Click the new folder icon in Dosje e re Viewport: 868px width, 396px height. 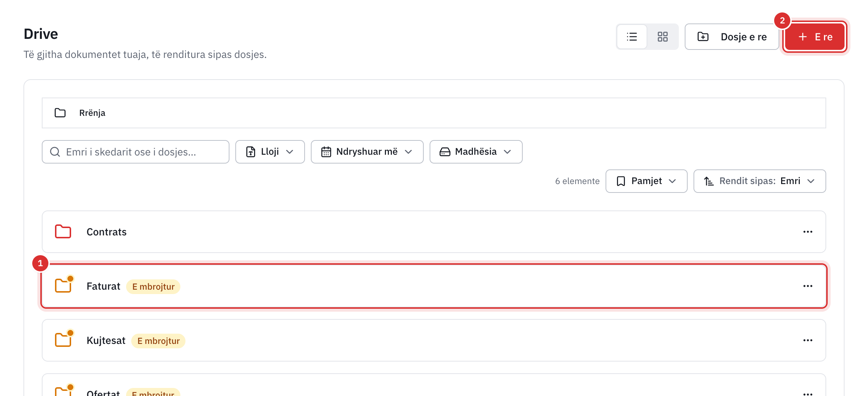click(703, 37)
